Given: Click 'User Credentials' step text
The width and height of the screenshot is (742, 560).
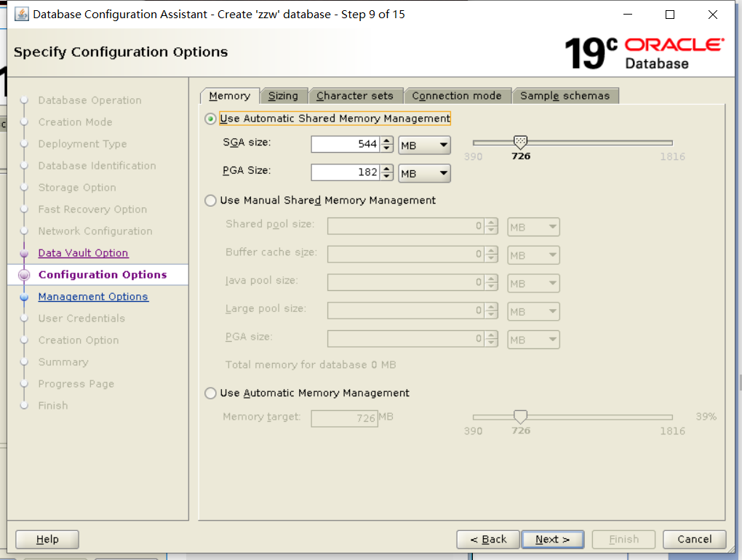Looking at the screenshot, I should [81, 319].
